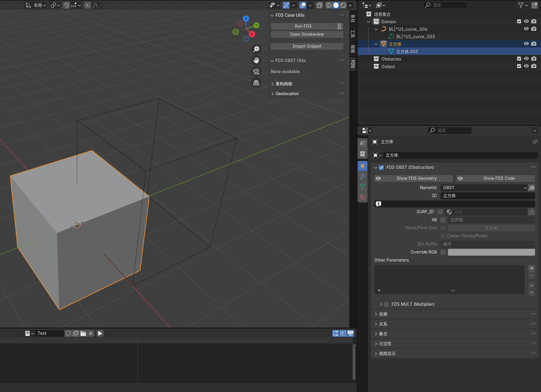Switch to the 工具 sidebar tab

pyautogui.click(x=352, y=34)
